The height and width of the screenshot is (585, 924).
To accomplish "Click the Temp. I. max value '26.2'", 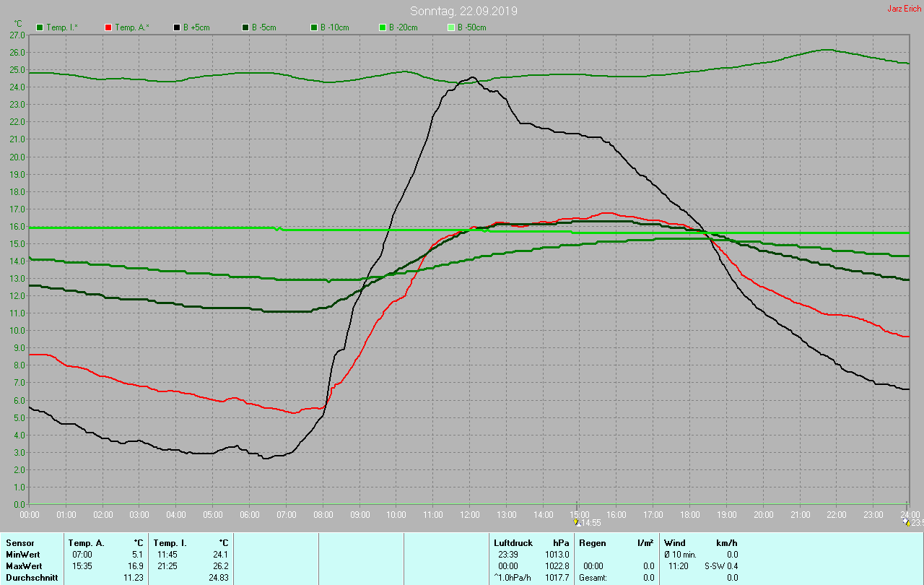I will click(220, 566).
